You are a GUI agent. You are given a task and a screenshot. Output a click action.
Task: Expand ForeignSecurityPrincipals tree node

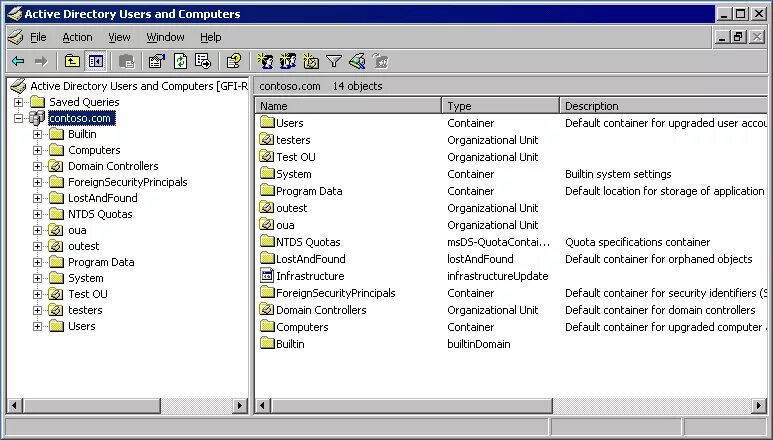[37, 182]
